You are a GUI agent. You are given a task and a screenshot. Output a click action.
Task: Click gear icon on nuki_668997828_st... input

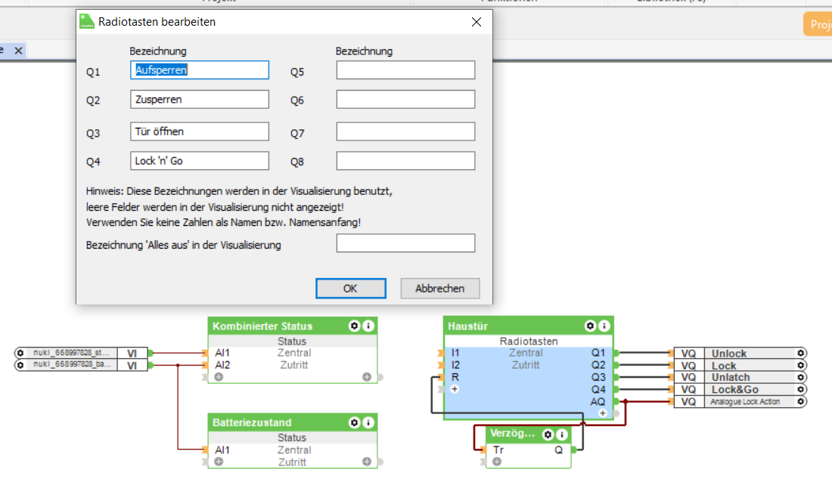[20, 352]
